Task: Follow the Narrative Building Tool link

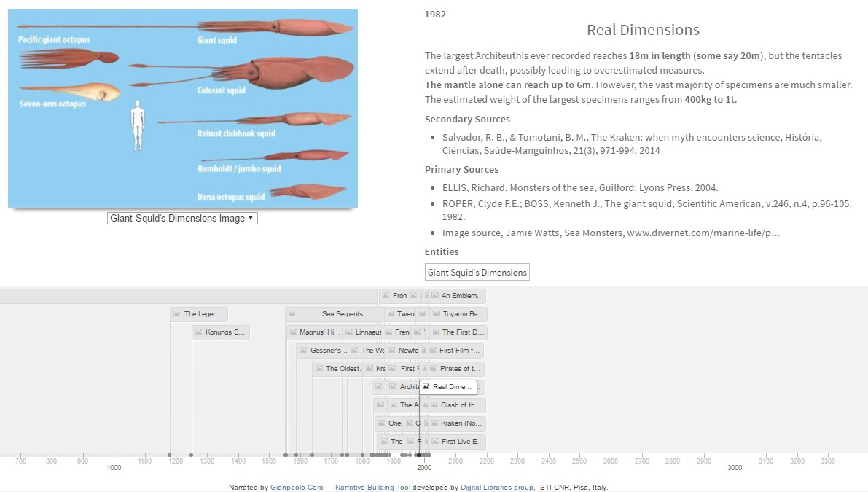Action: [x=372, y=487]
